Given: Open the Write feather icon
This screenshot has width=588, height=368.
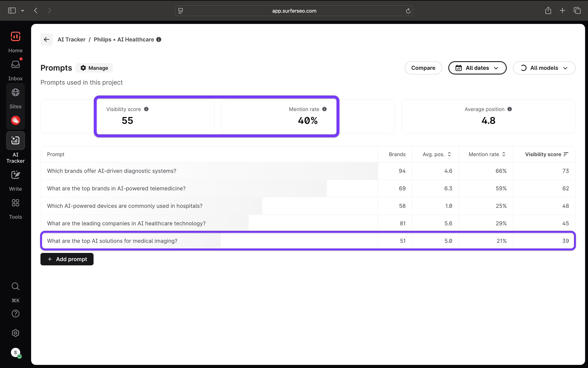Looking at the screenshot, I should click(x=15, y=175).
